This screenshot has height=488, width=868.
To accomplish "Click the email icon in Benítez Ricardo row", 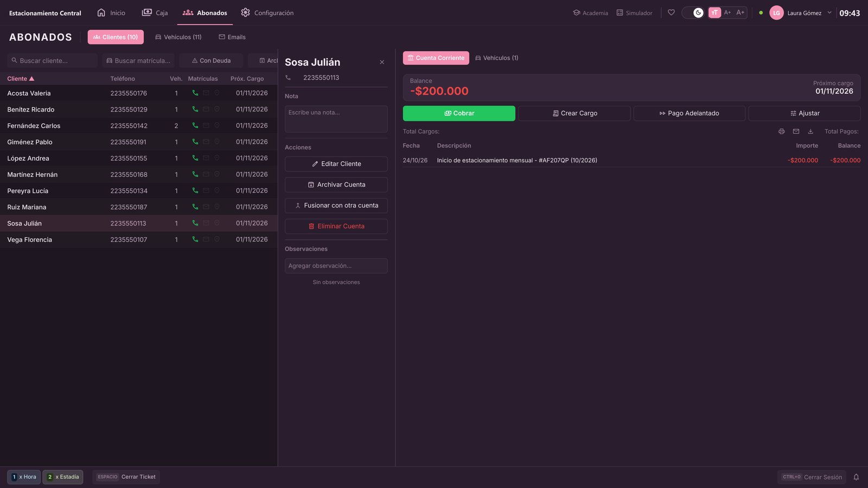I will (x=206, y=109).
